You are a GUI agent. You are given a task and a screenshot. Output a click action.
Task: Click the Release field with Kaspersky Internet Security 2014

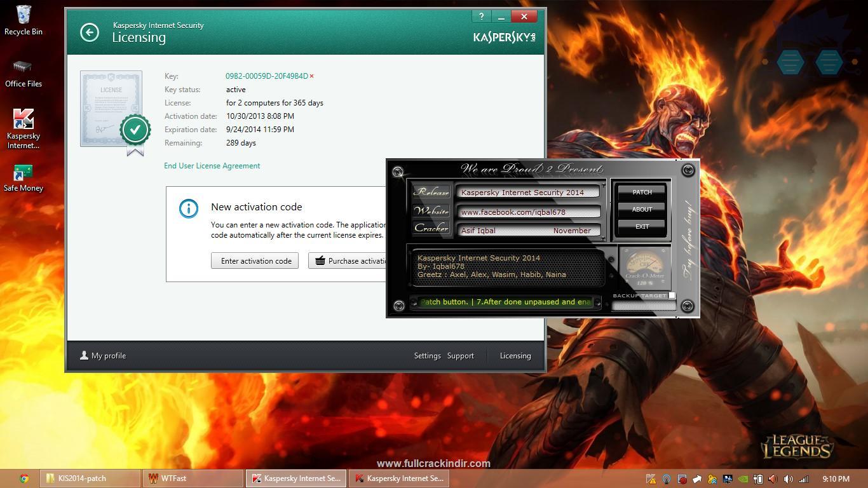(529, 192)
